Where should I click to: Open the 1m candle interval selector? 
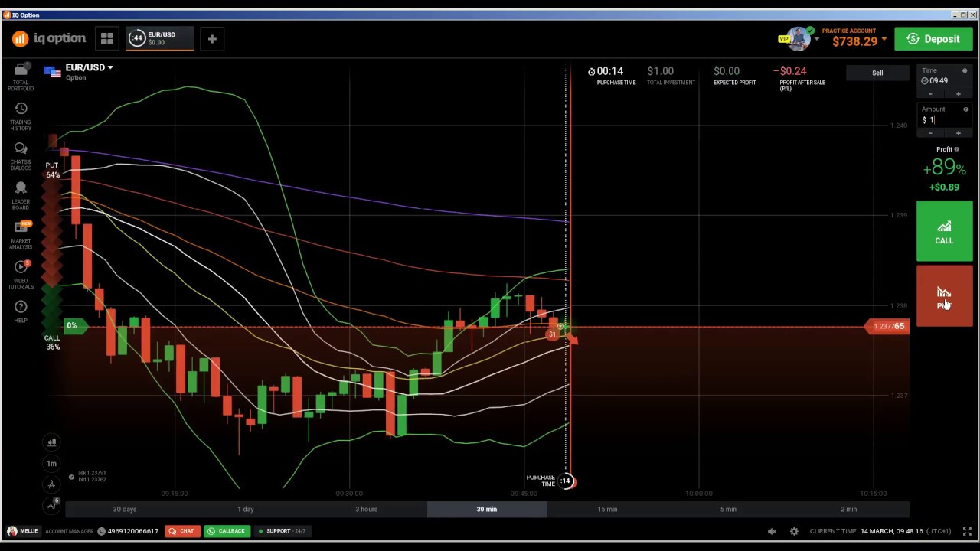51,463
